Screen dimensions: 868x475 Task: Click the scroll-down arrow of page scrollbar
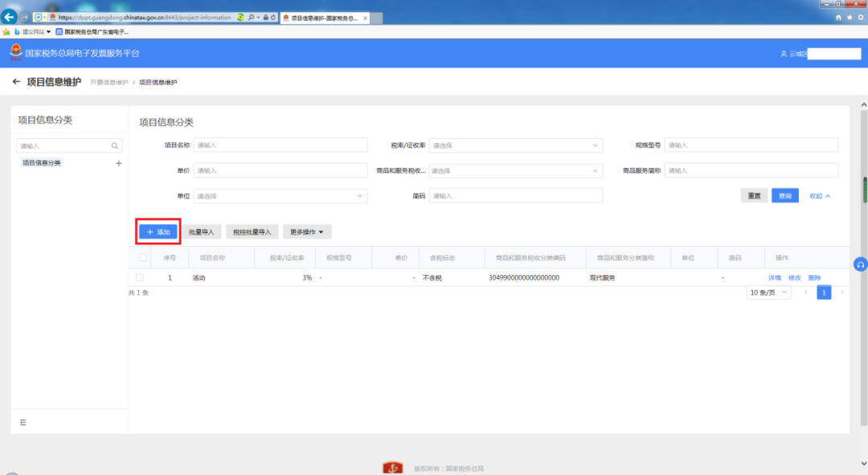tap(863, 464)
